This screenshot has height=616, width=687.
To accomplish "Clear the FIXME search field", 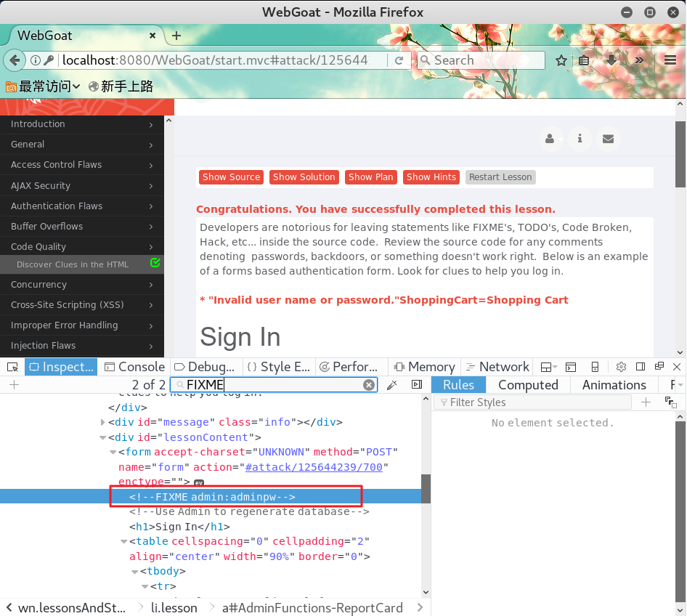I will click(369, 385).
